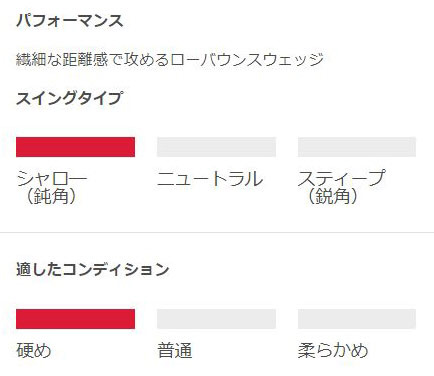Image resolution: width=434 pixels, height=376 pixels.
Task: Click the スイングタイプ heading
Action: [69, 98]
